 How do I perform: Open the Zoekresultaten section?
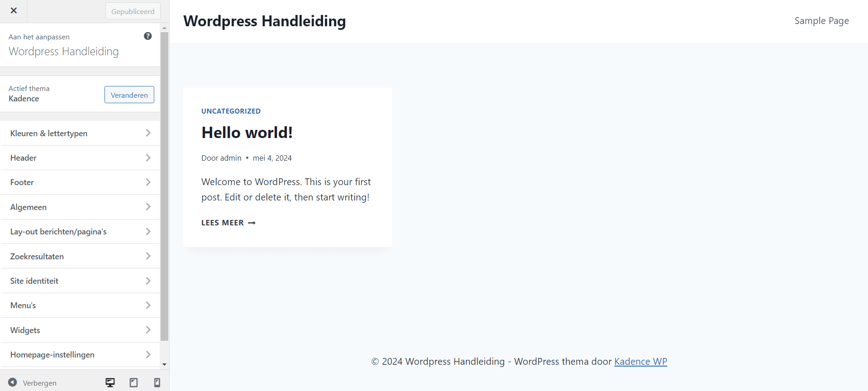coord(81,256)
